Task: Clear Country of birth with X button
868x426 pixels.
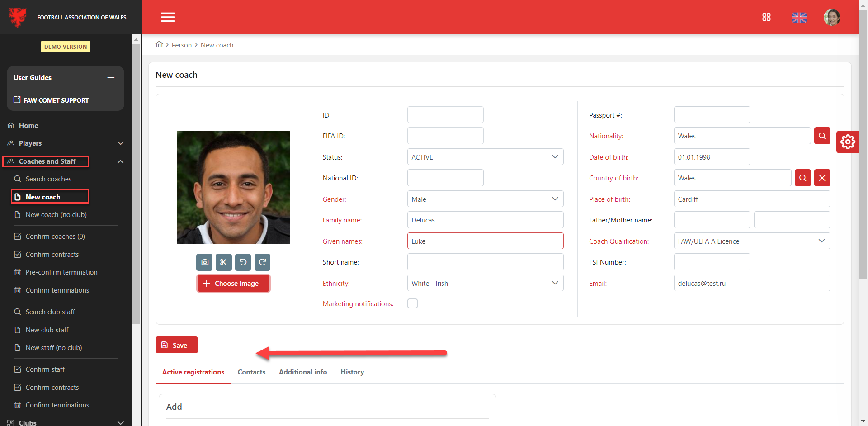Action: [x=822, y=178]
